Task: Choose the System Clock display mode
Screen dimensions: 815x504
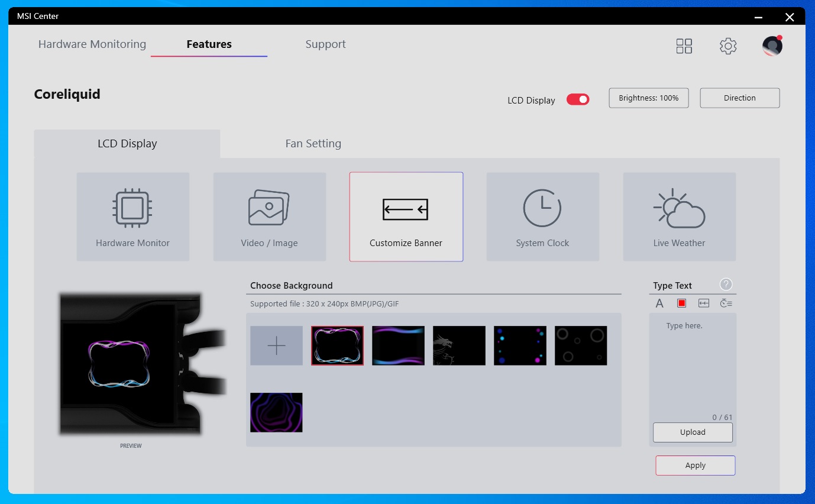Action: coord(542,217)
